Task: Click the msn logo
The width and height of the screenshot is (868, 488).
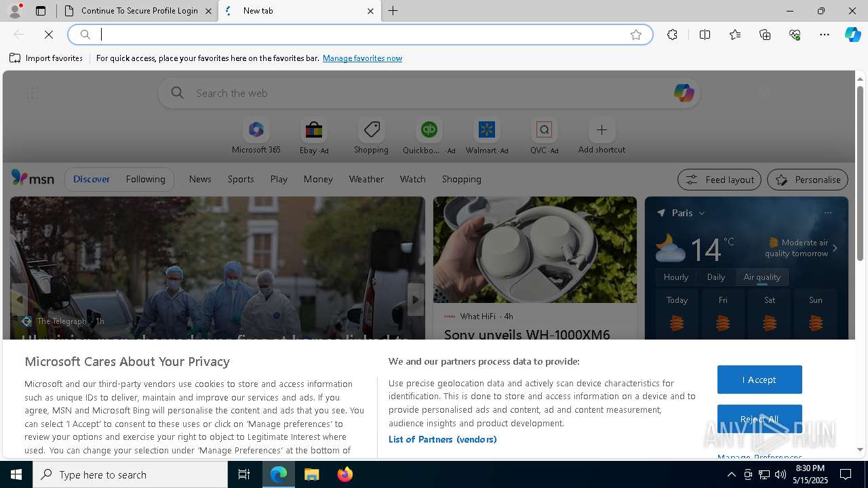Action: [x=33, y=178]
